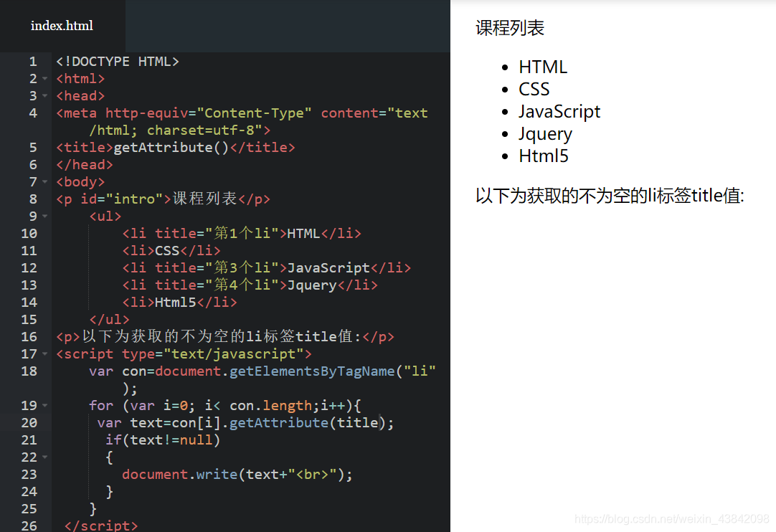
Task: Click con.length in the for loop
Action: point(270,406)
